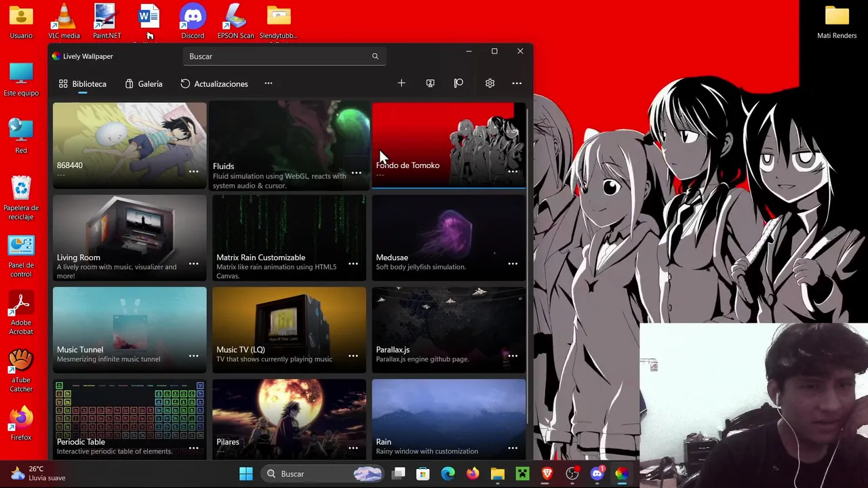Open File Explorer from the taskbar

point(498,474)
